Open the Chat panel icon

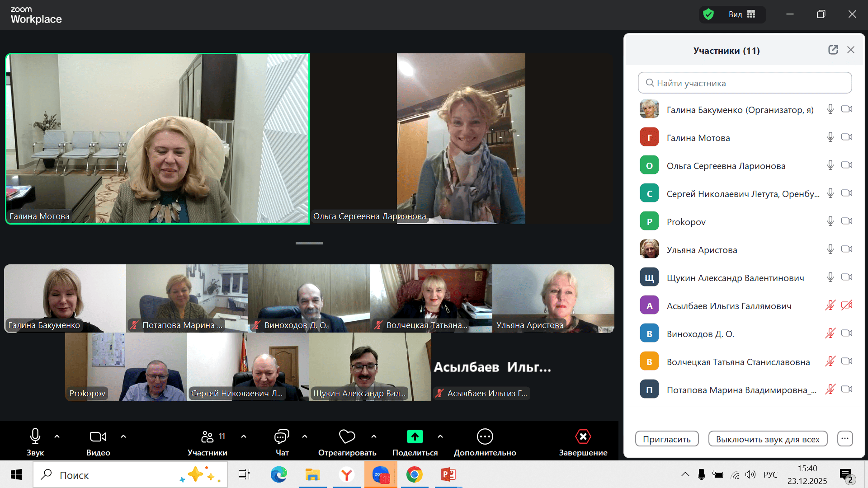pyautogui.click(x=281, y=436)
